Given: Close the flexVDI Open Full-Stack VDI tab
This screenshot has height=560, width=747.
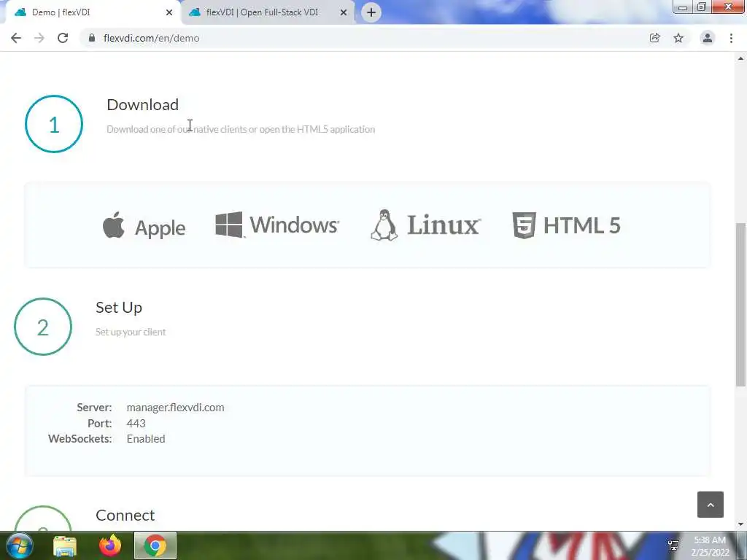Looking at the screenshot, I should pyautogui.click(x=344, y=12).
